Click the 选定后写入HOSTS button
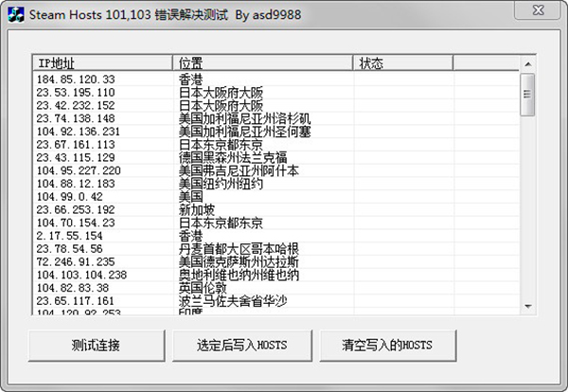The height and width of the screenshot is (392, 568). click(x=242, y=346)
